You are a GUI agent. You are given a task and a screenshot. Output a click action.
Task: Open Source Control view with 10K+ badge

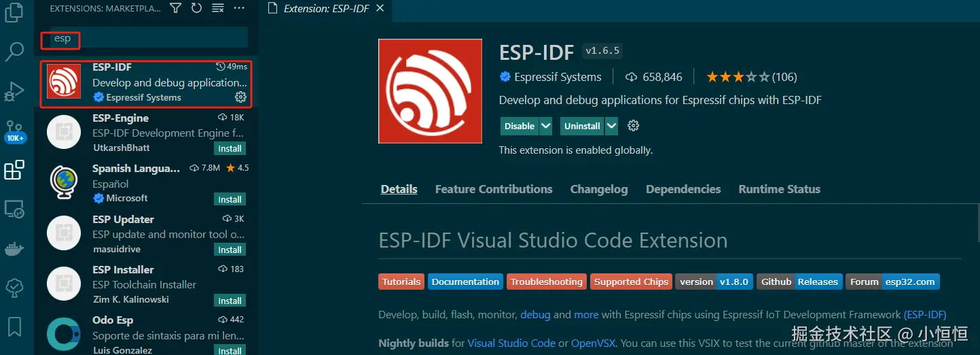(14, 131)
